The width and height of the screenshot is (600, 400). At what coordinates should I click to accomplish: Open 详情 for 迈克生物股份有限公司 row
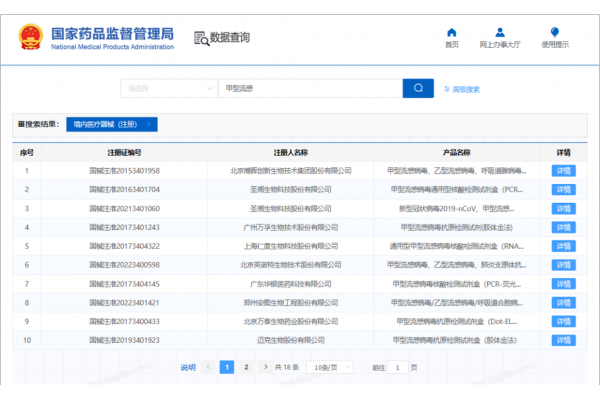[564, 340]
